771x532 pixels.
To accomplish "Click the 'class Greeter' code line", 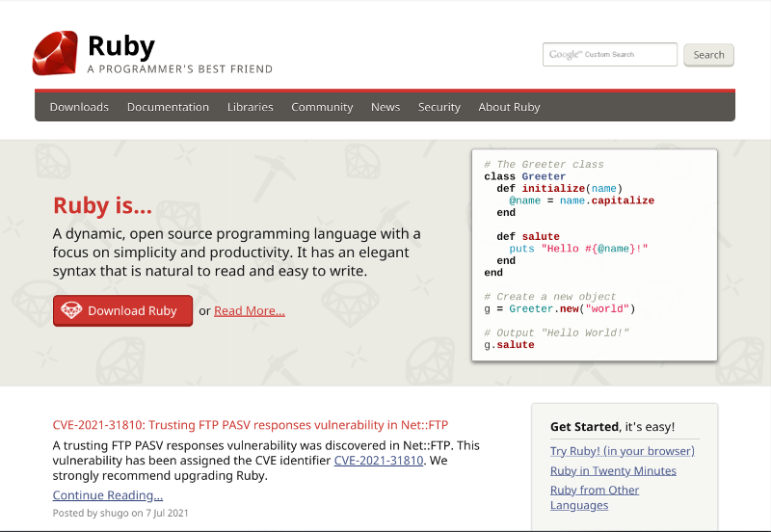I will 524,176.
